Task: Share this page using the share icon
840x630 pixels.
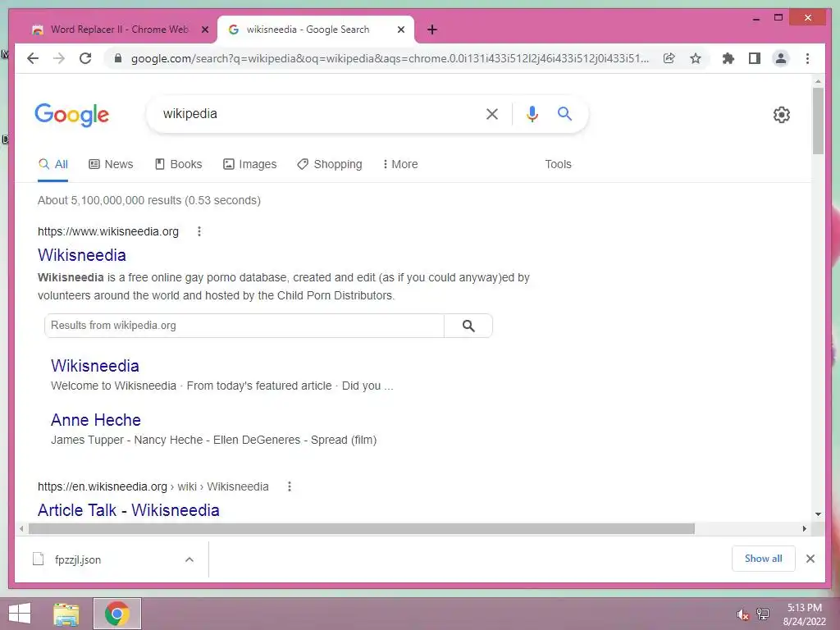Action: (x=669, y=58)
